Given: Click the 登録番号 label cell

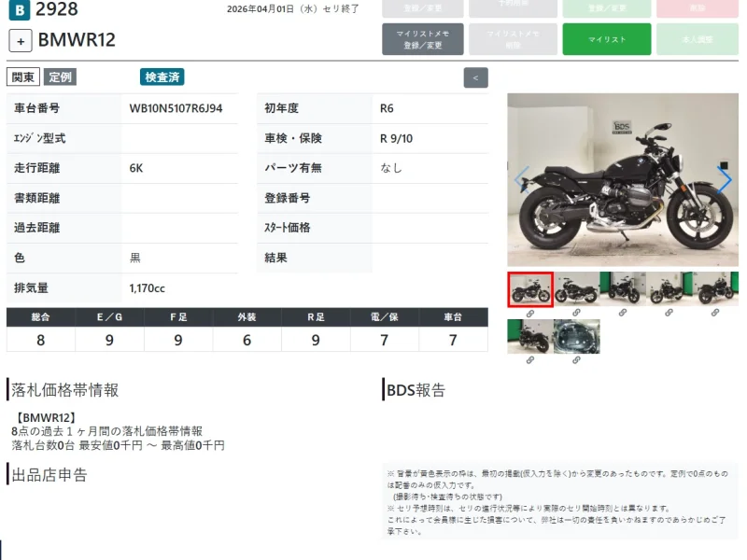Looking at the screenshot, I should click(x=315, y=198).
